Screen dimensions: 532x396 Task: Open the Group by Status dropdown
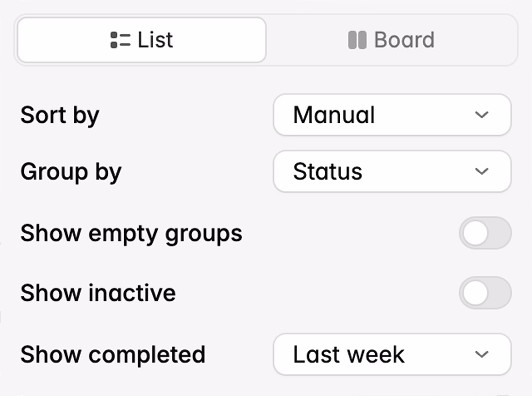point(392,171)
